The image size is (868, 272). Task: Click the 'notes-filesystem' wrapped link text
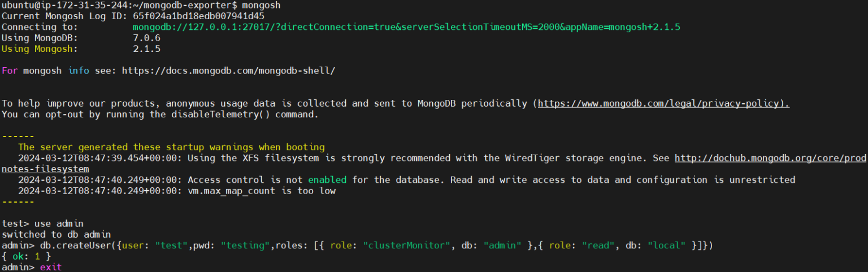click(45, 169)
